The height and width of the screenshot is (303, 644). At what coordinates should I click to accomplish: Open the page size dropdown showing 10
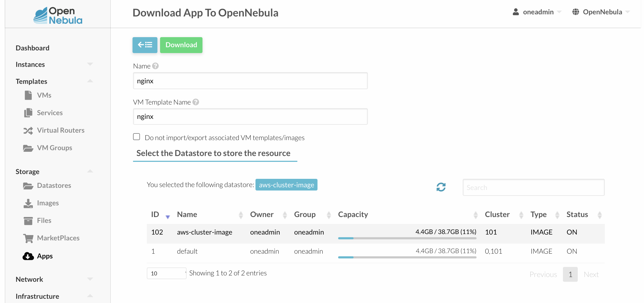(x=166, y=273)
